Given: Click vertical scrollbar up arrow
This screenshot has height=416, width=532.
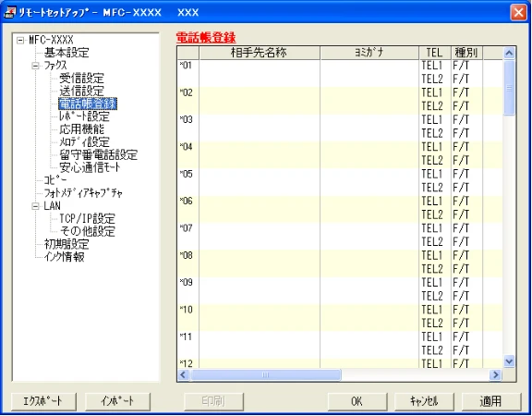Looking at the screenshot, I should pyautogui.click(x=509, y=53).
